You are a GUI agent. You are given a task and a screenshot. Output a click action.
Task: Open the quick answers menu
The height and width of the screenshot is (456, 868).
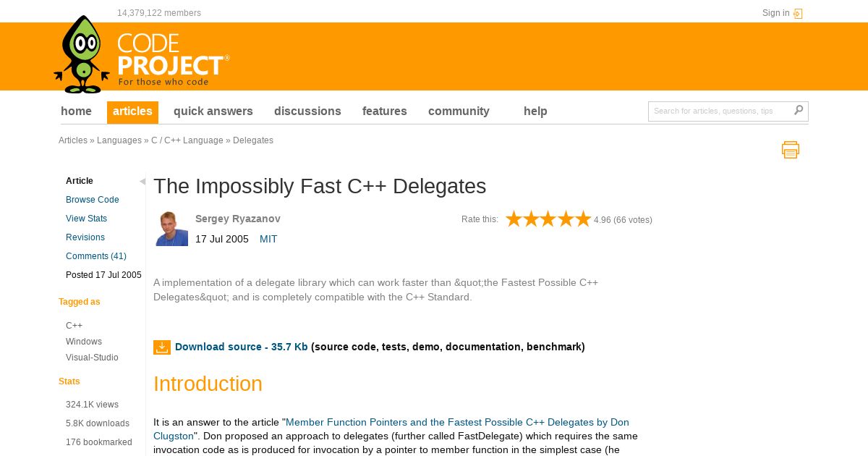213,111
